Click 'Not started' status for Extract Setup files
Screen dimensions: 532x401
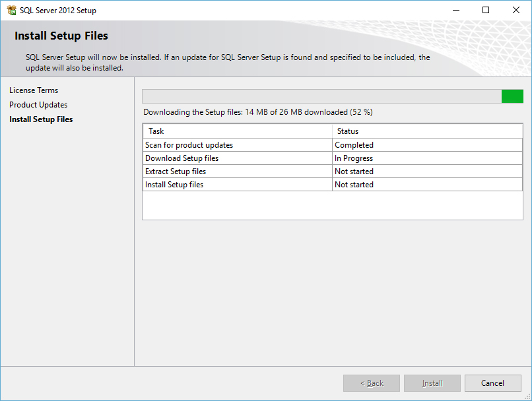tap(427, 171)
